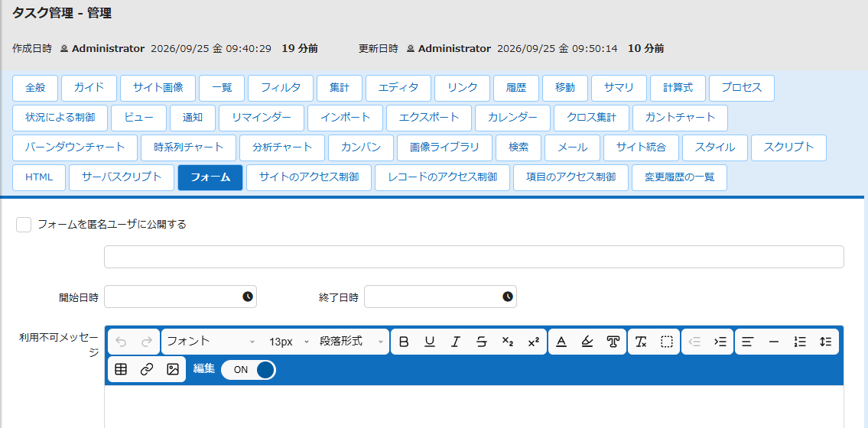Select the サーバスクリプト tab
868x428 pixels.
coord(122,177)
